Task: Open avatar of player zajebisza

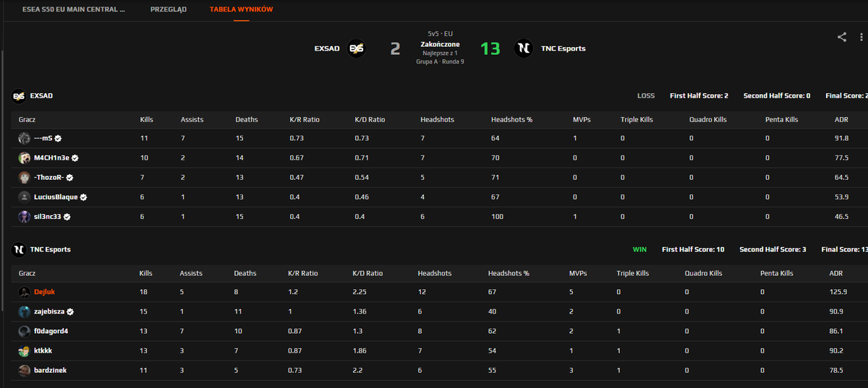Action: coord(25,311)
